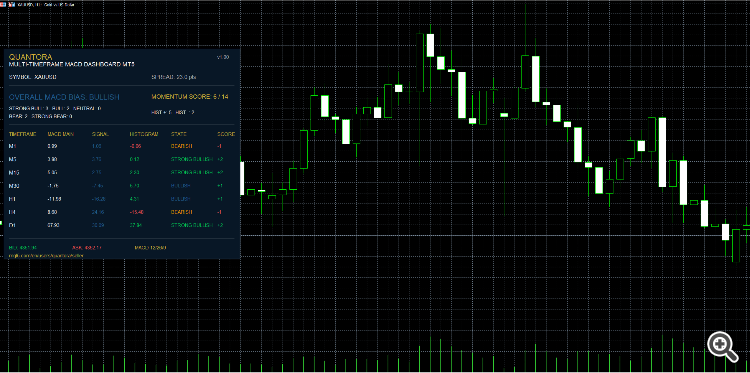Click the Multi-Timeframe MACD Dashboard MT5 subtitle
The image size is (750, 373).
[x=72, y=64]
